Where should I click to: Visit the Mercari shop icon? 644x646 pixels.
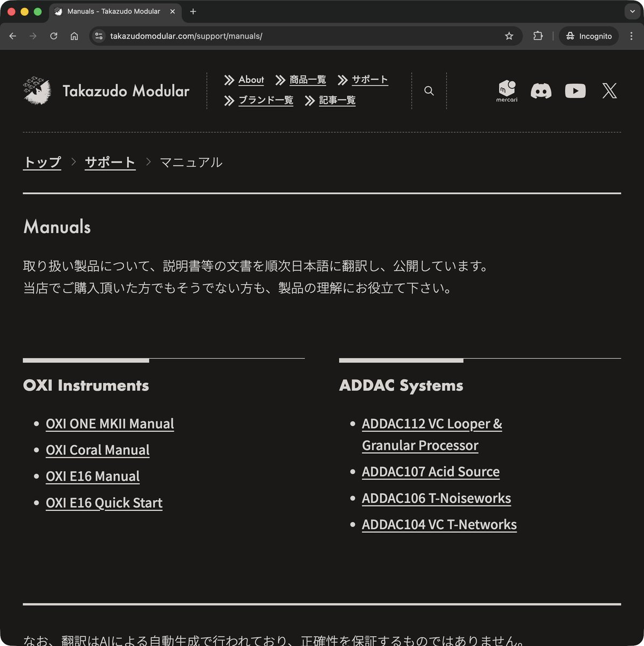pyautogui.click(x=506, y=90)
